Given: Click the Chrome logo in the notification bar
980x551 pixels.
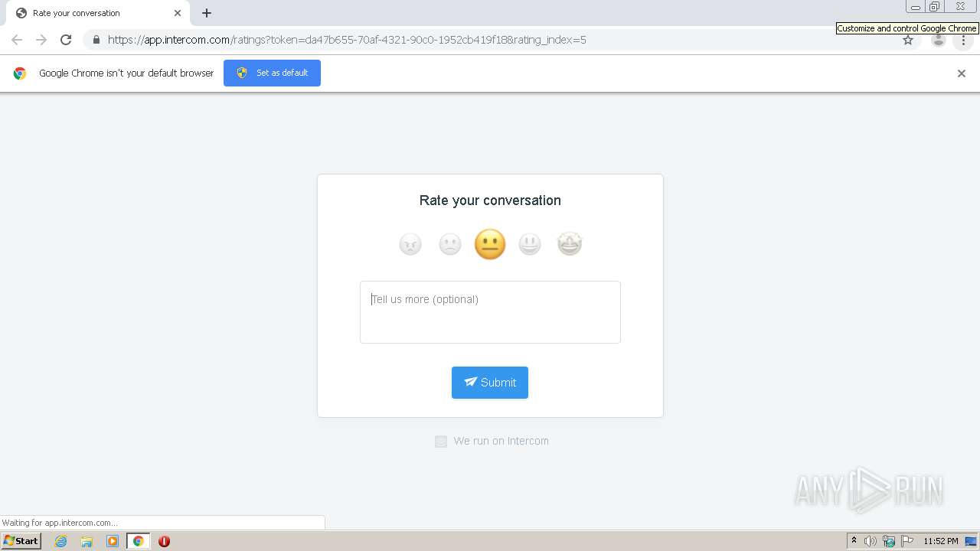Looking at the screenshot, I should point(20,73).
